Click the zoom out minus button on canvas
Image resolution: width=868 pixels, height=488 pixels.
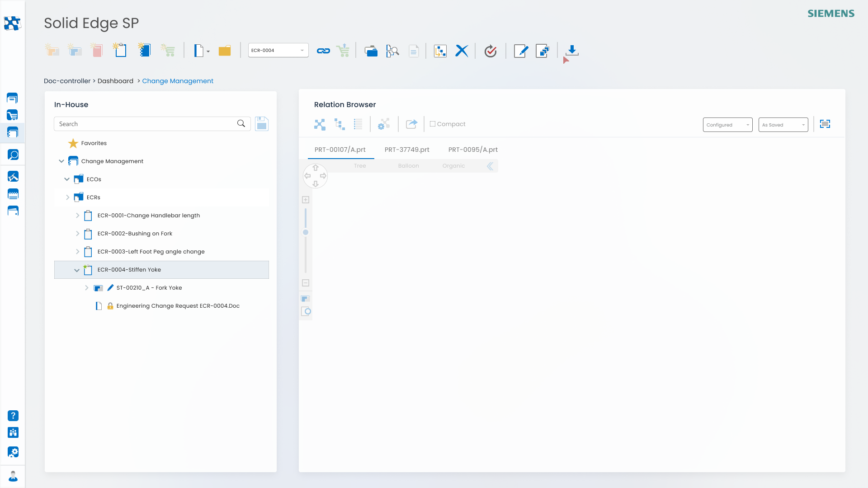coord(306,283)
